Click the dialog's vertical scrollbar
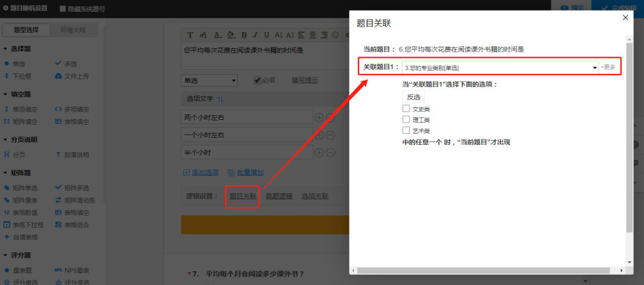Image resolution: width=644 pixels, height=285 pixels. pyautogui.click(x=629, y=137)
